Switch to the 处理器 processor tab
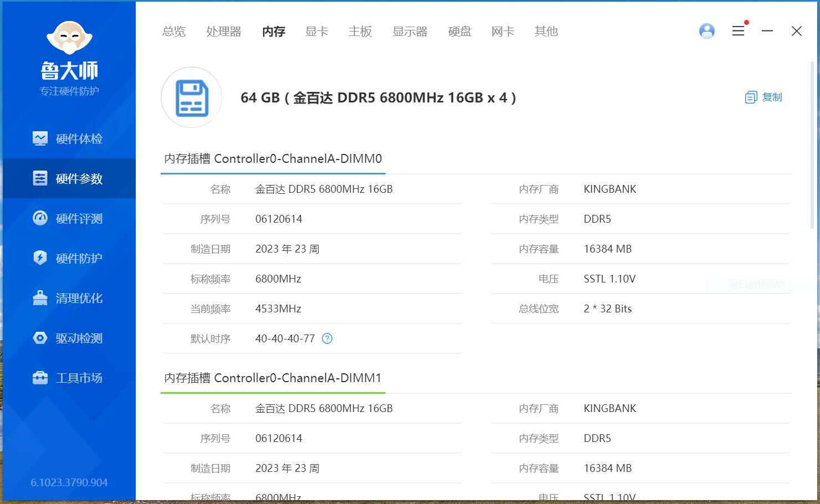Screen dimensions: 820x504 223,32
